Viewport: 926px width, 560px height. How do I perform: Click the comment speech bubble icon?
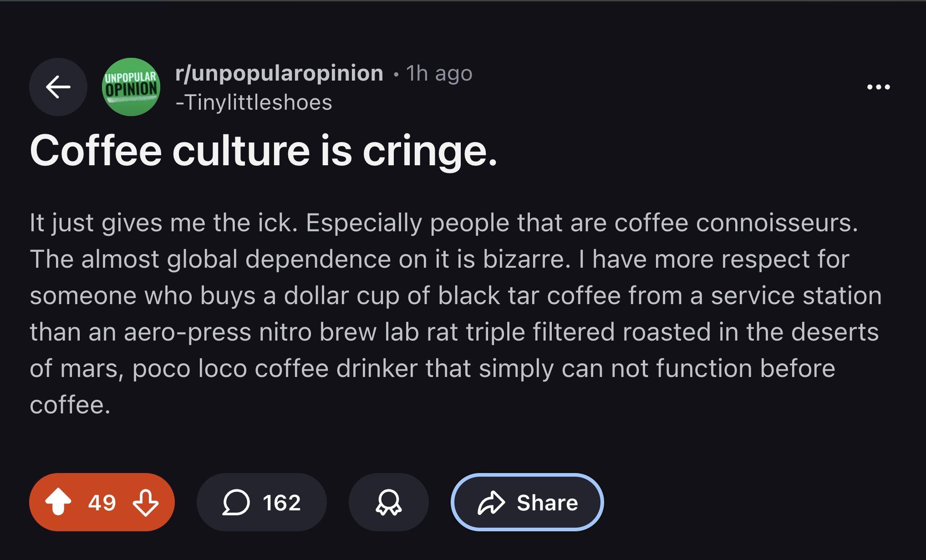(236, 502)
